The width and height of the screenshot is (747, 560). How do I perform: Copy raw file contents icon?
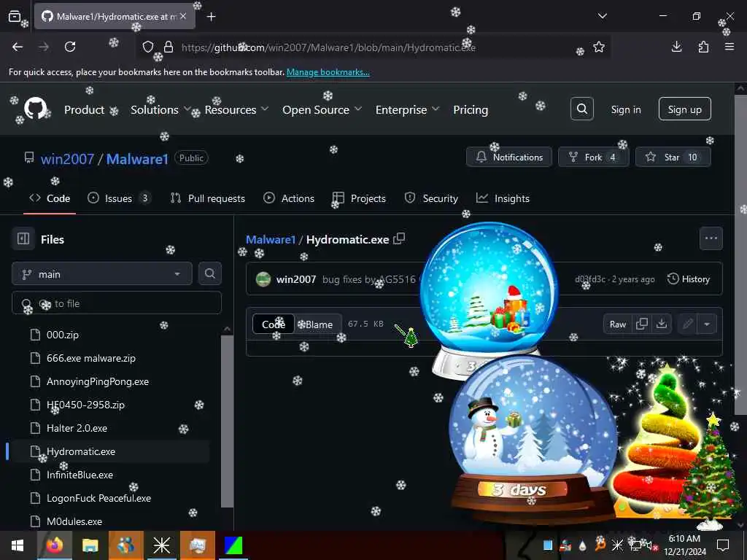pyautogui.click(x=642, y=324)
